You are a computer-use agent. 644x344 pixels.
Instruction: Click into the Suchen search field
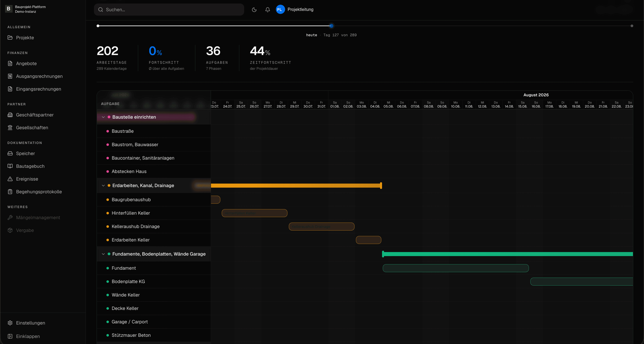coord(169,10)
